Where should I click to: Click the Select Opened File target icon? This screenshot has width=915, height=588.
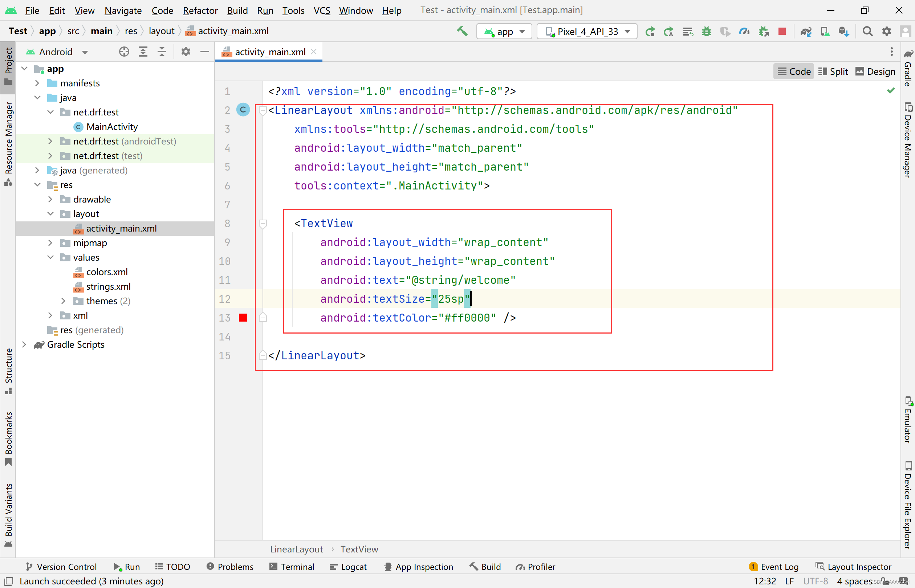click(124, 52)
